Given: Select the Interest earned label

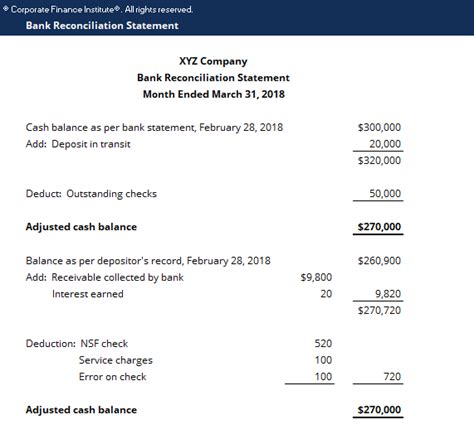Looking at the screenshot, I should (x=88, y=294).
